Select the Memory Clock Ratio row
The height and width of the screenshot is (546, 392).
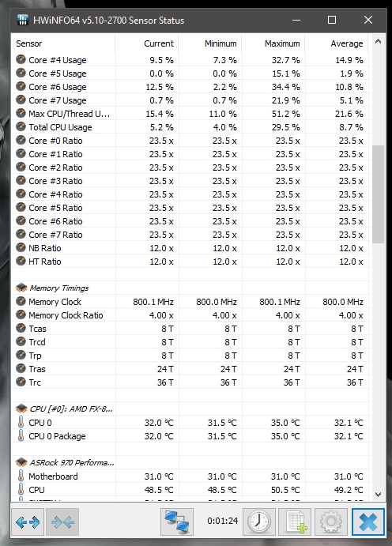[x=191, y=315]
